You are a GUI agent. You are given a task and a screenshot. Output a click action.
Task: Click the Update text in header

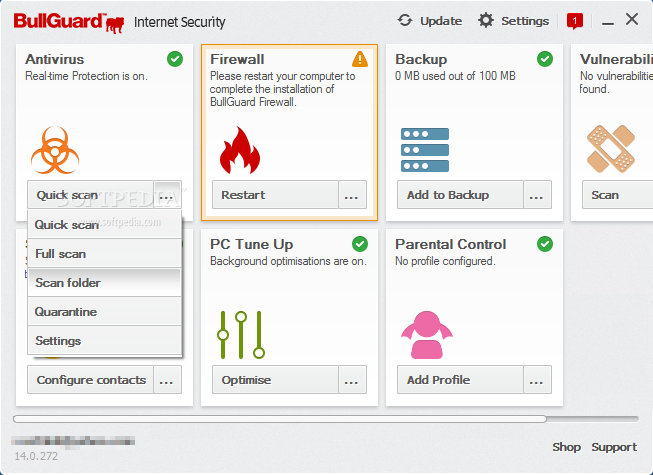coord(441,21)
